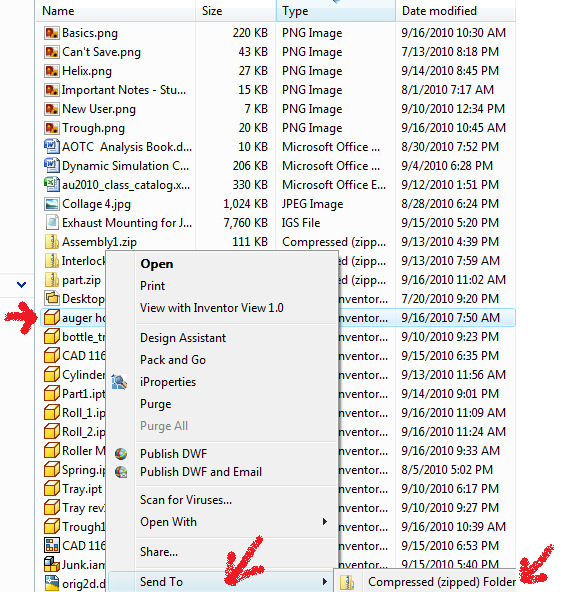Select the Collage 4.jpg image icon
562x592 pixels.
pyautogui.click(x=52, y=204)
